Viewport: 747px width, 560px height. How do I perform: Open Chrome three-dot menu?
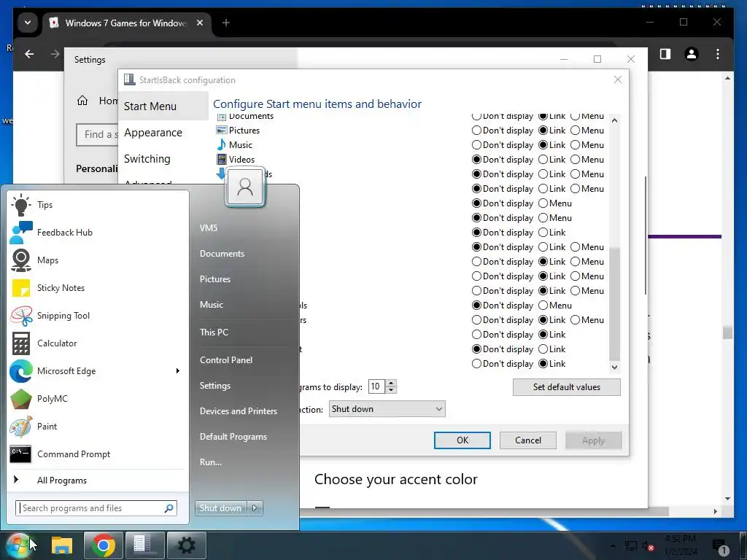click(x=718, y=54)
